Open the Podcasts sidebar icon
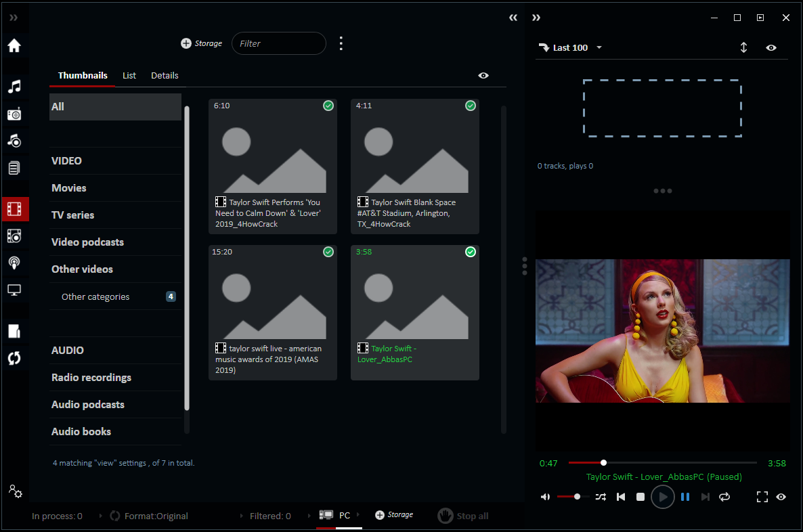803x532 pixels. 14,263
